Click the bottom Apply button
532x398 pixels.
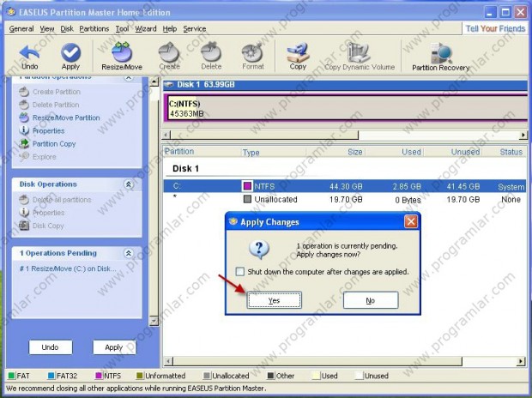coord(114,347)
